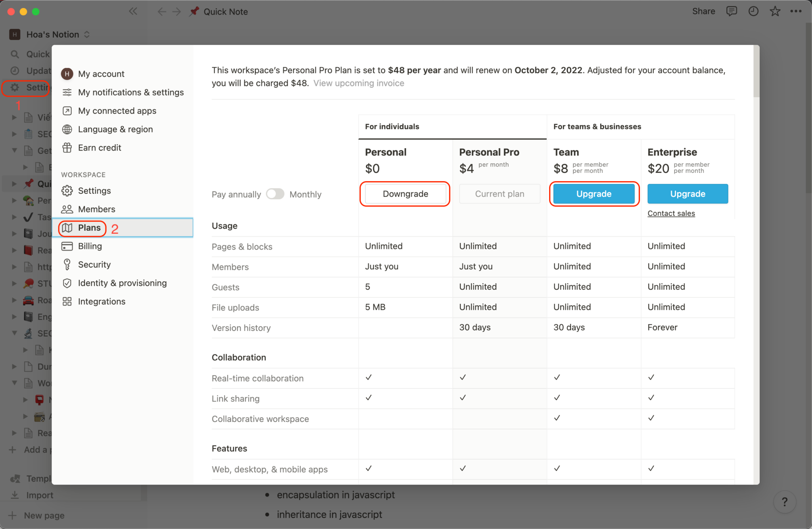Image resolution: width=812 pixels, height=529 pixels.
Task: Open the Members settings icon
Action: click(x=66, y=209)
